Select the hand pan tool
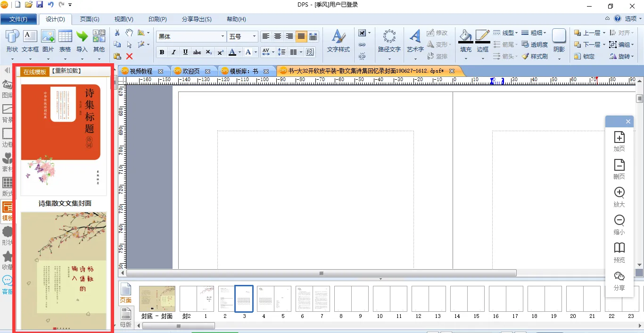Viewport: 644px width, 333px height. (x=129, y=33)
